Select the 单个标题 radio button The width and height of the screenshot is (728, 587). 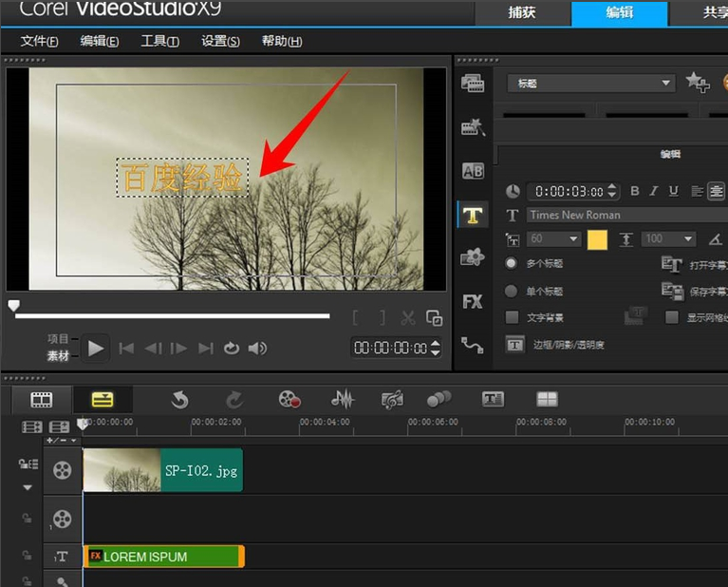[x=511, y=292]
